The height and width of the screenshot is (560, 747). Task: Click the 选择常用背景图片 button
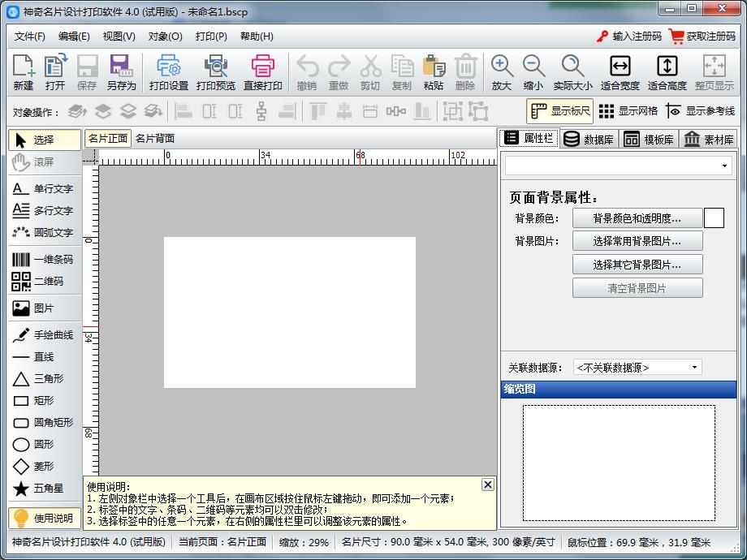637,241
